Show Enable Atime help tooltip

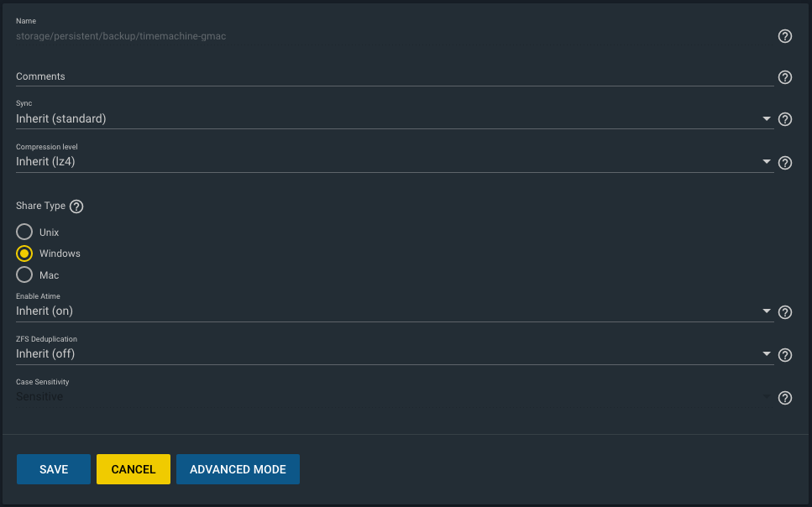point(784,312)
